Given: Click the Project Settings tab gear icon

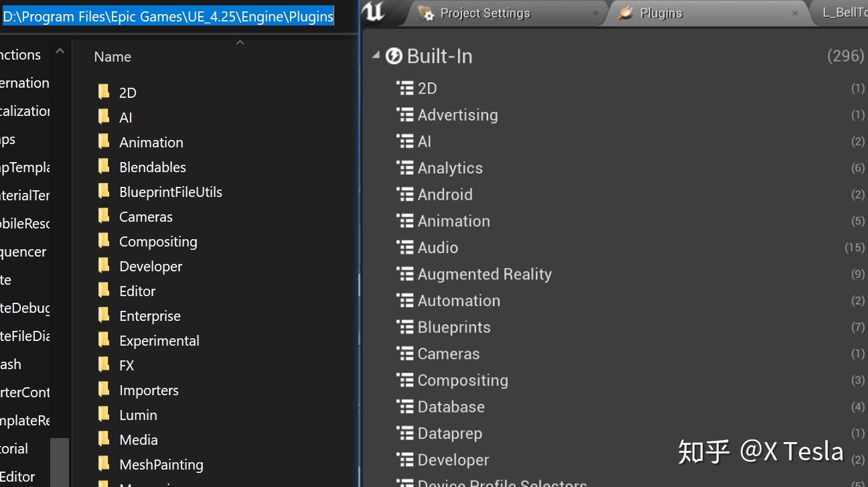Looking at the screenshot, I should pyautogui.click(x=426, y=13).
